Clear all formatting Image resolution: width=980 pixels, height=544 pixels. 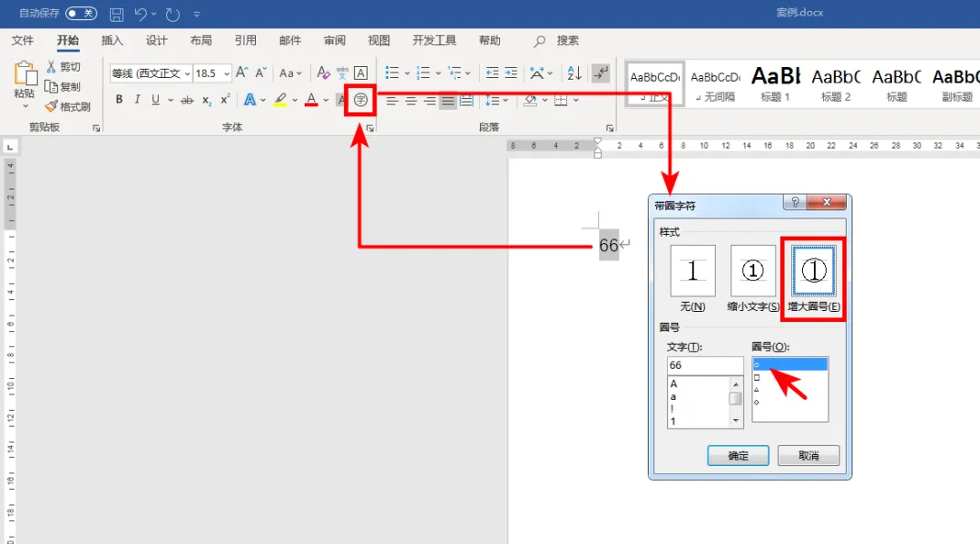(x=323, y=73)
